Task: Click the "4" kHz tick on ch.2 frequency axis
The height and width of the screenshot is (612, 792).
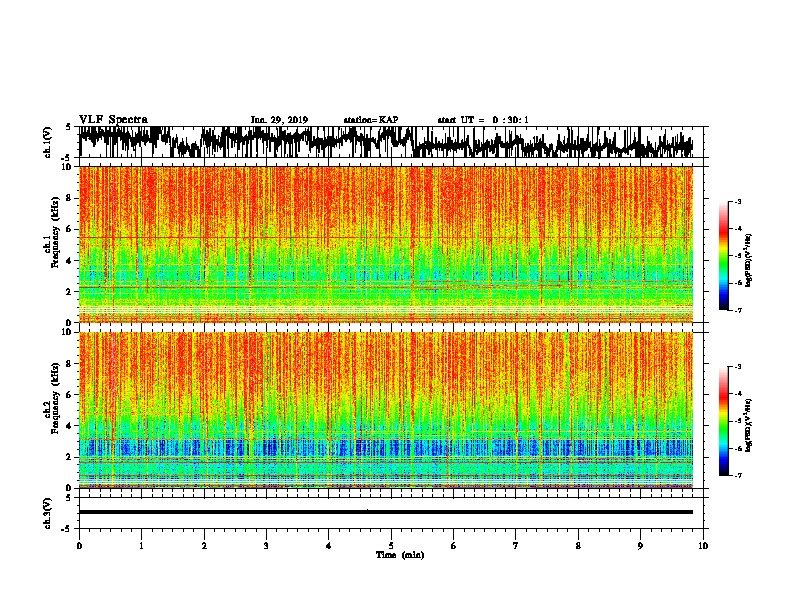Action: [x=70, y=426]
